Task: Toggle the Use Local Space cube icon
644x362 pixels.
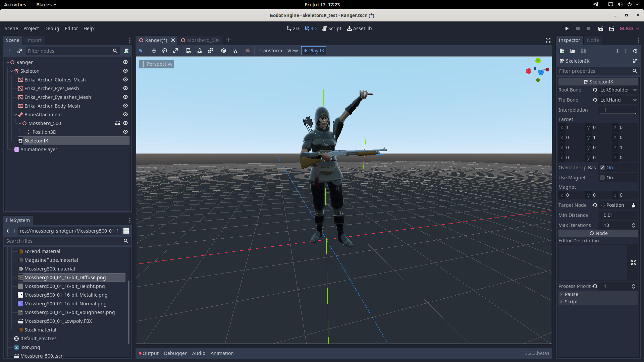Action: pyautogui.click(x=224, y=51)
